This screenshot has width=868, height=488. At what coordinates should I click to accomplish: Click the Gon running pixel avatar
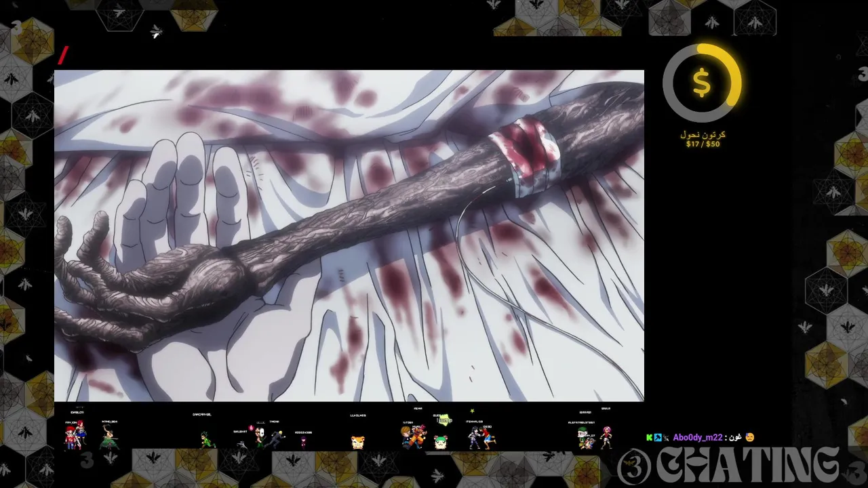coord(208,440)
